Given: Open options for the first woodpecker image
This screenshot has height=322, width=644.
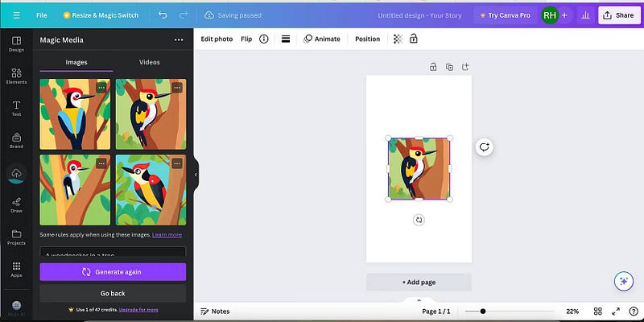Looking at the screenshot, I should click(101, 88).
